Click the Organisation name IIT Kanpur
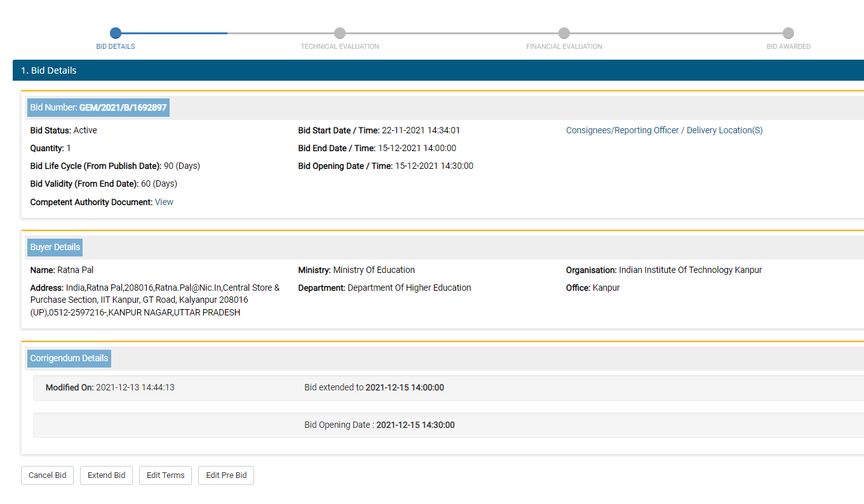The width and height of the screenshot is (864, 504). coord(690,270)
